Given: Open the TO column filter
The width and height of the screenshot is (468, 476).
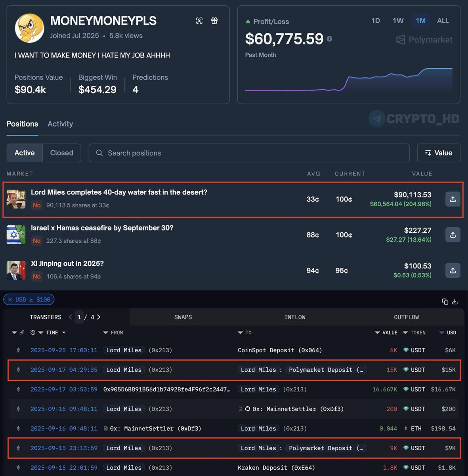Looking at the screenshot, I should point(240,332).
